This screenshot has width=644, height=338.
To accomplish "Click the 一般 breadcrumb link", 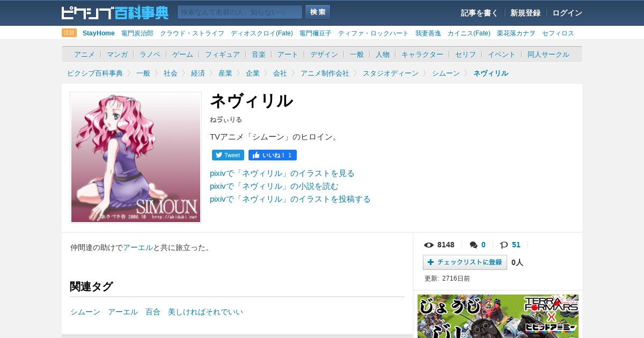I will [x=143, y=73].
